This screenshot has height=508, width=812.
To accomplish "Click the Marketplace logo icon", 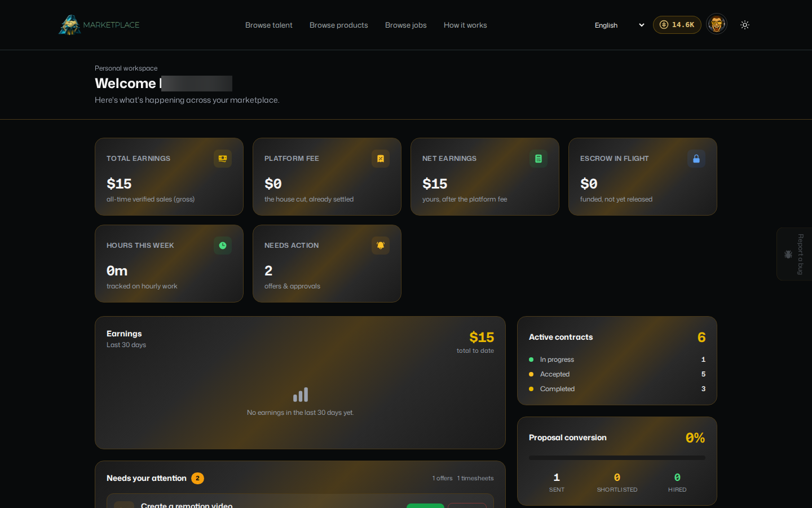I will pyautogui.click(x=70, y=25).
